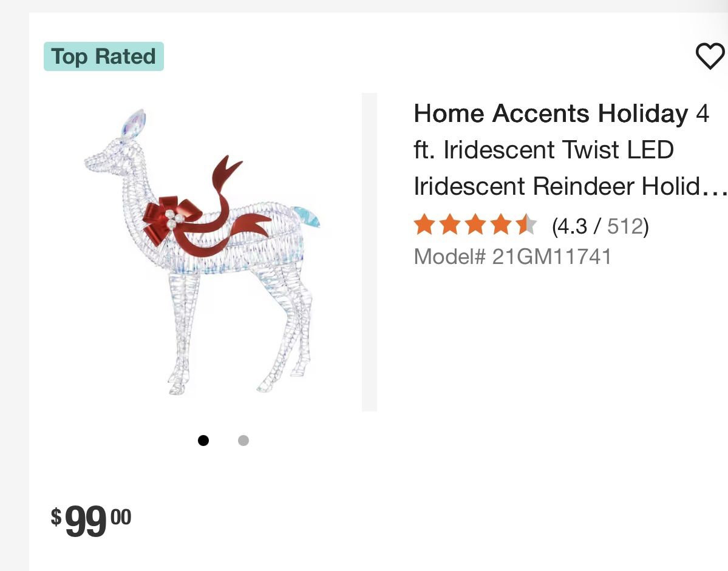Toggle the Top Rated badge filter
The image size is (728, 571).
pyautogui.click(x=103, y=56)
